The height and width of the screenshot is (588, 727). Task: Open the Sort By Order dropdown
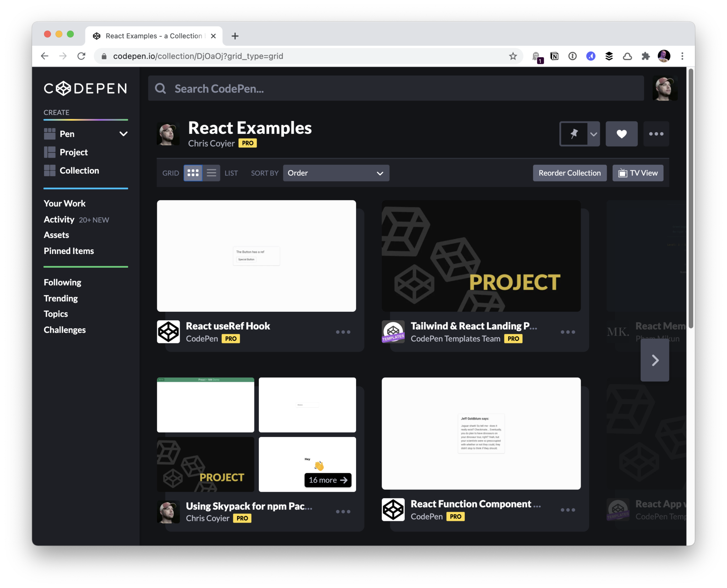pyautogui.click(x=335, y=173)
